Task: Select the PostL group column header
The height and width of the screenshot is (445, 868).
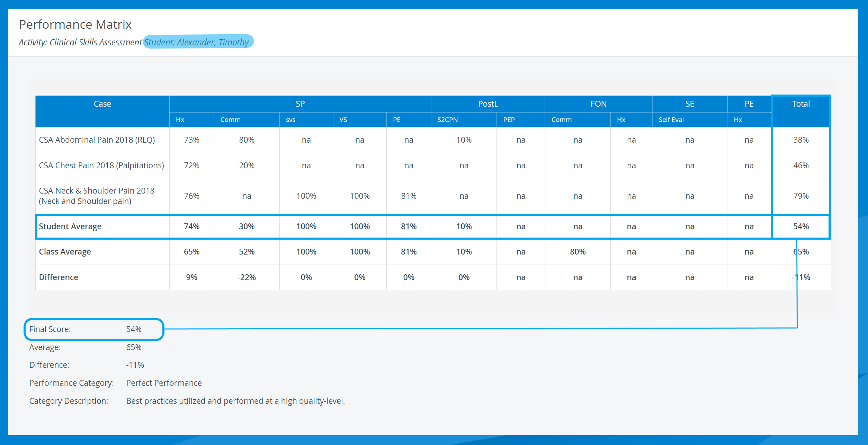Action: click(488, 104)
